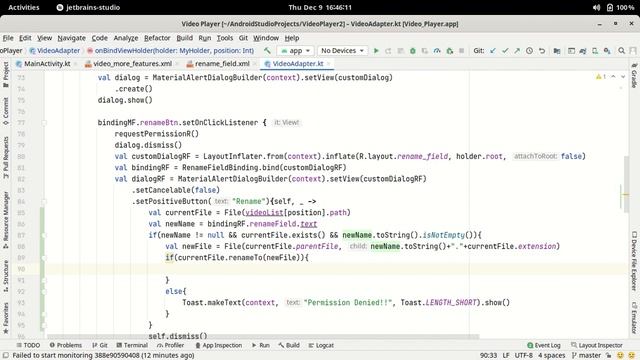Open the No Devices selector dropdown

(342, 51)
